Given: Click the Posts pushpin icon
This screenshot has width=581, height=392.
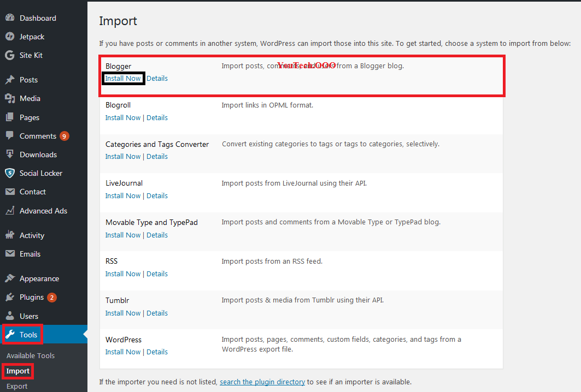Looking at the screenshot, I should pos(10,80).
